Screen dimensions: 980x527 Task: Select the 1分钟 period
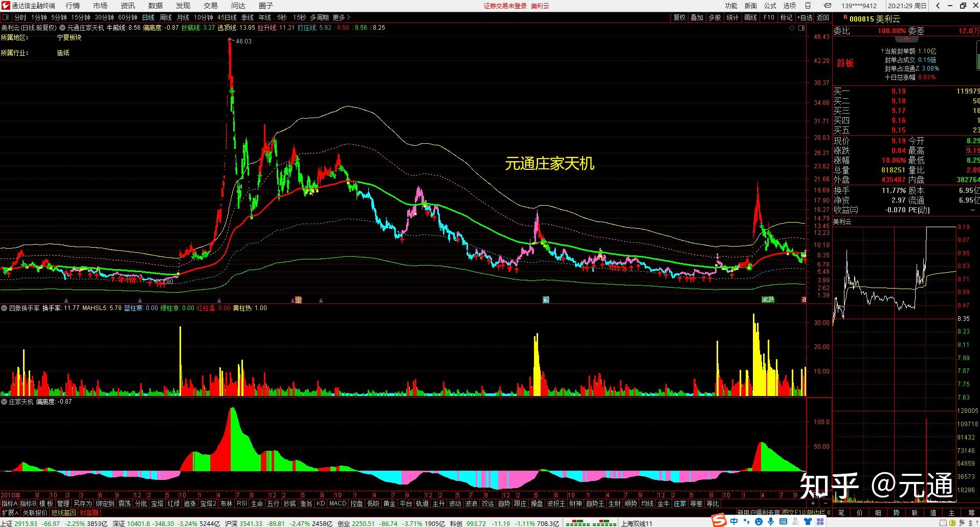[x=39, y=17]
